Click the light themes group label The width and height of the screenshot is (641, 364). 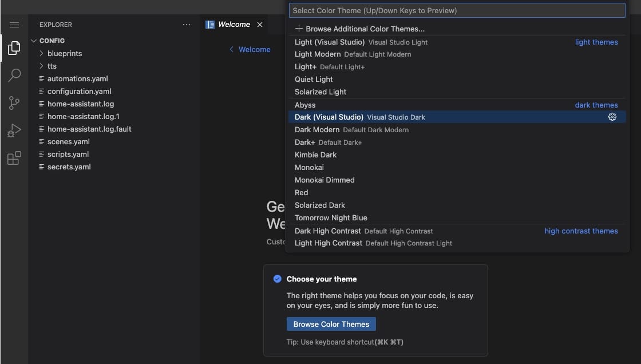[x=596, y=42]
